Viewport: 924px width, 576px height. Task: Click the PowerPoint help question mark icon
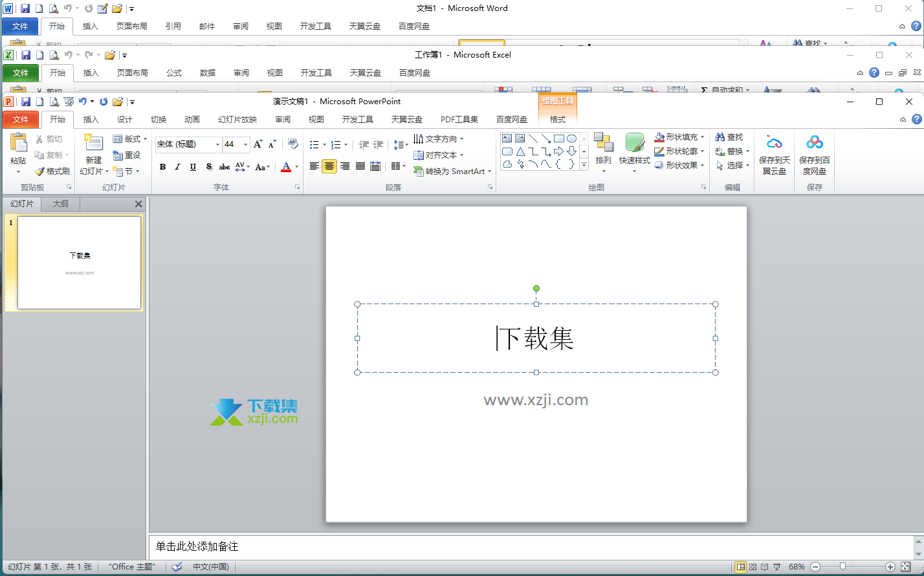tap(916, 119)
